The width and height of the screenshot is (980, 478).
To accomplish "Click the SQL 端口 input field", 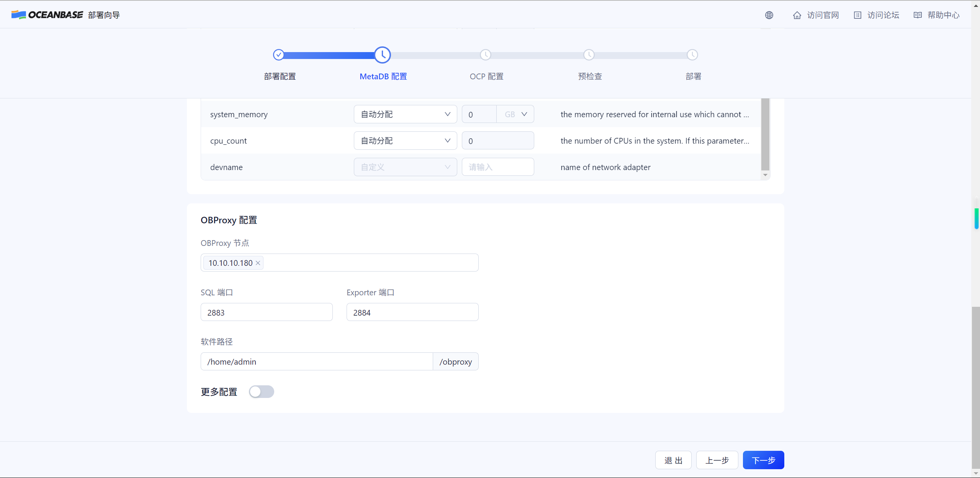I will (267, 312).
